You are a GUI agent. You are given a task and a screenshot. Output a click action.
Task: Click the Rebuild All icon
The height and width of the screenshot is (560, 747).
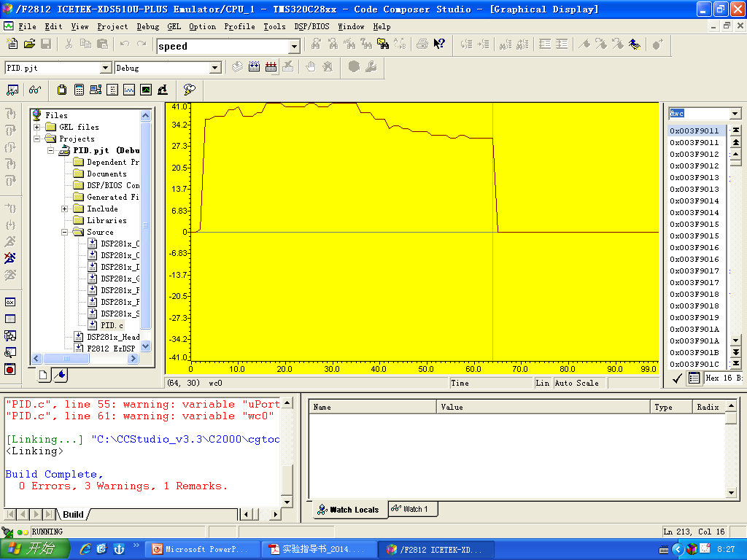pyautogui.click(x=271, y=66)
